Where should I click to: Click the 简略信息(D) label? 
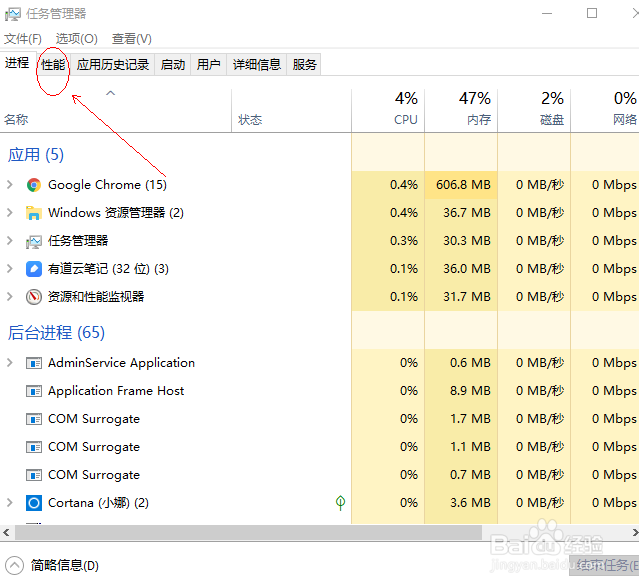[65, 566]
